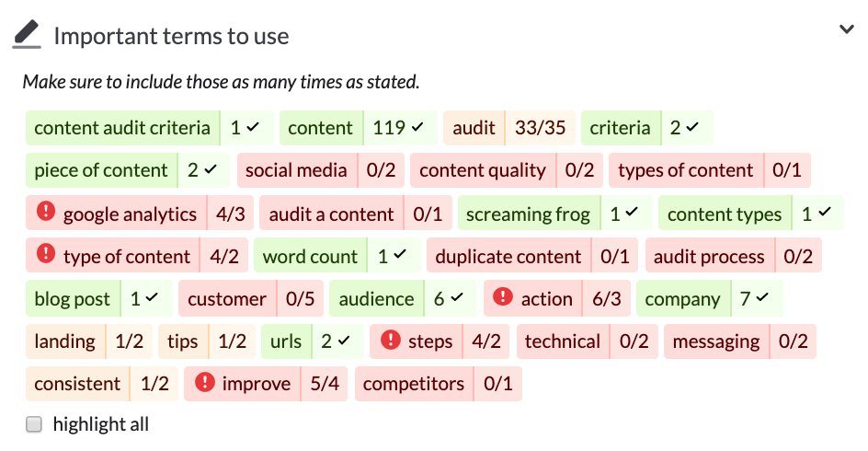Click the pencil edit icon beside the heading
This screenshot has width=868, height=451.
[28, 35]
